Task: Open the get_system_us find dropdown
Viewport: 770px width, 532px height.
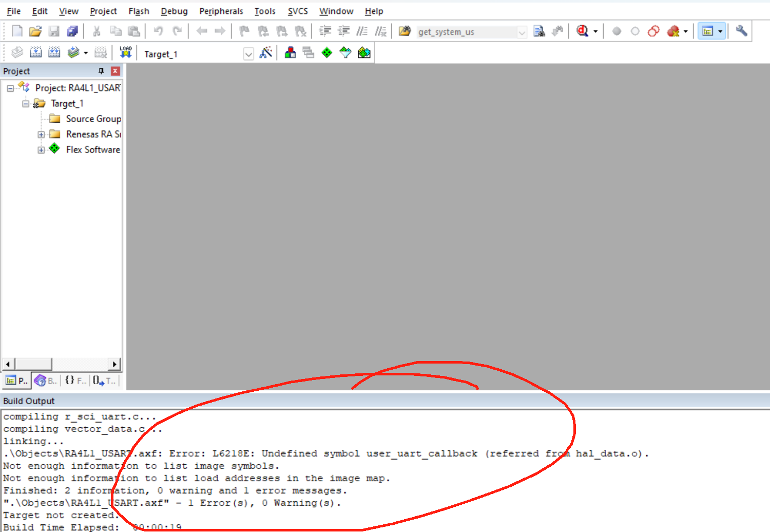Action: pos(522,32)
